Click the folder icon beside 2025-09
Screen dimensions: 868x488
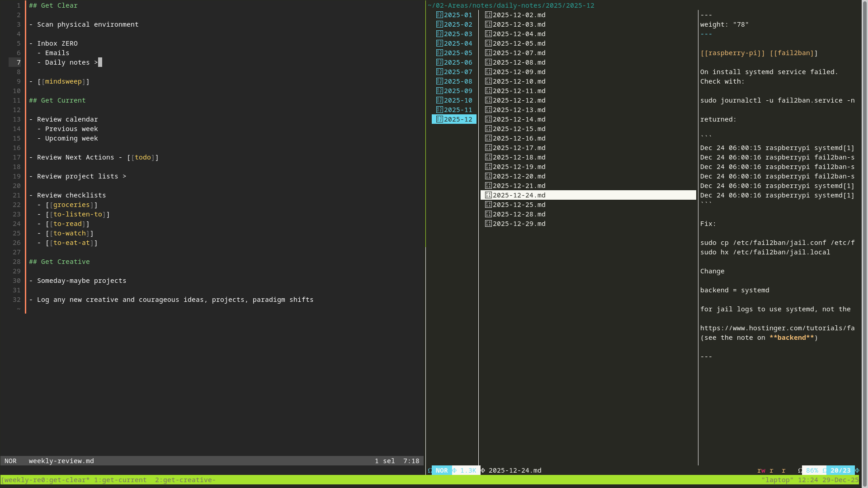coord(439,91)
